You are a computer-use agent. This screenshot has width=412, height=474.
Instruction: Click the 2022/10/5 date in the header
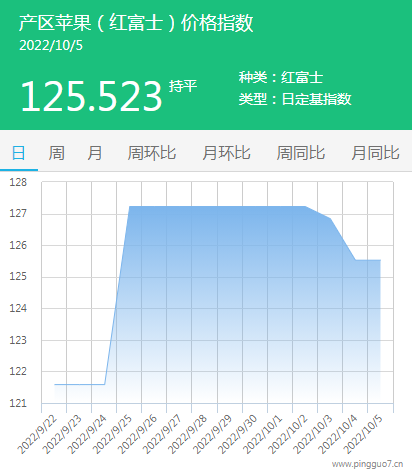pyautogui.click(x=51, y=46)
